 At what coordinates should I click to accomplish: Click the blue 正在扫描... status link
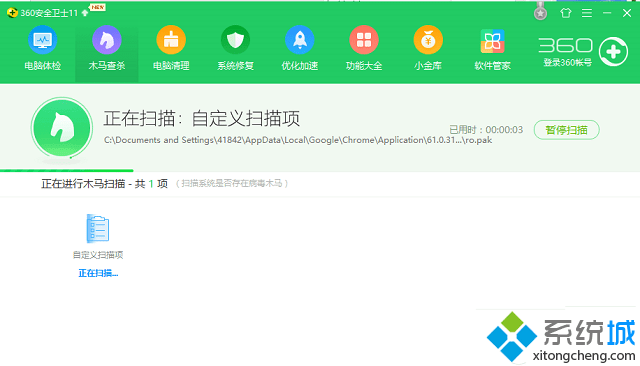click(98, 273)
